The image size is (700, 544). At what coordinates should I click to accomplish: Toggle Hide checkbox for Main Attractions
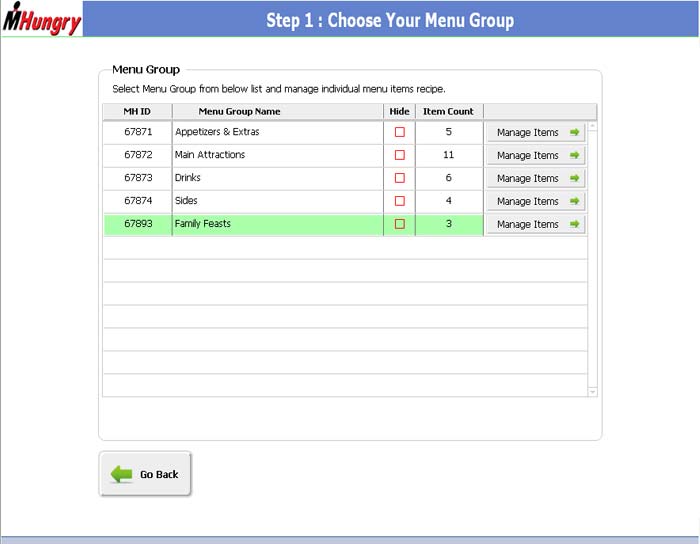coord(400,155)
